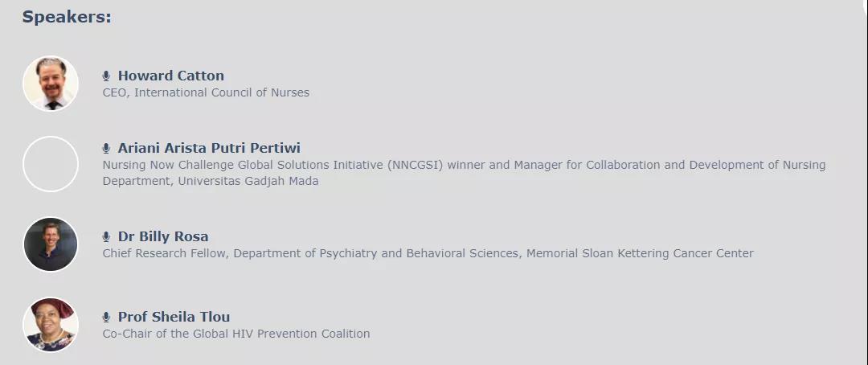Click the microphone icon beside Howard Catton
The height and width of the screenshot is (365, 868).
coord(106,76)
